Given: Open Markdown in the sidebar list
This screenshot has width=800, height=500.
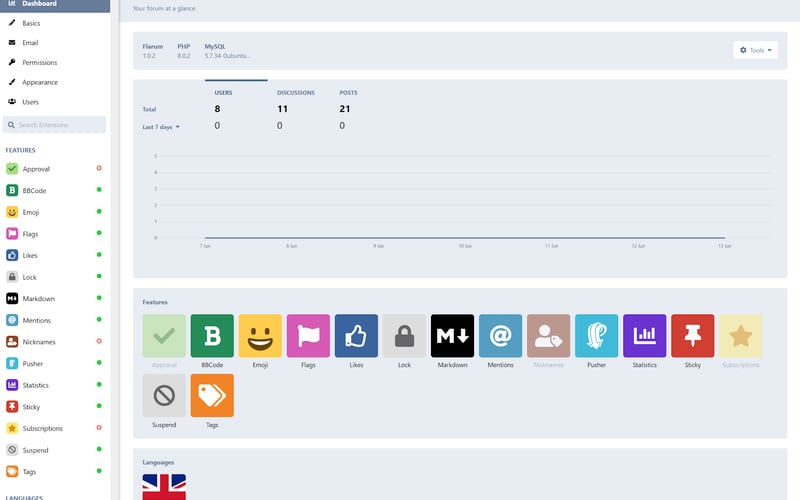Looking at the screenshot, I should [x=55, y=298].
